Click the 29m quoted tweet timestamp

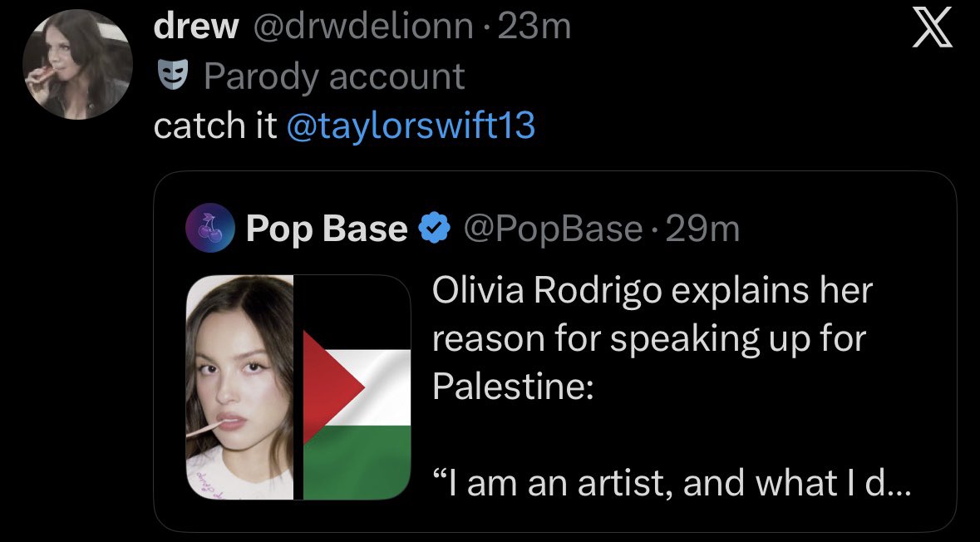pos(703,229)
